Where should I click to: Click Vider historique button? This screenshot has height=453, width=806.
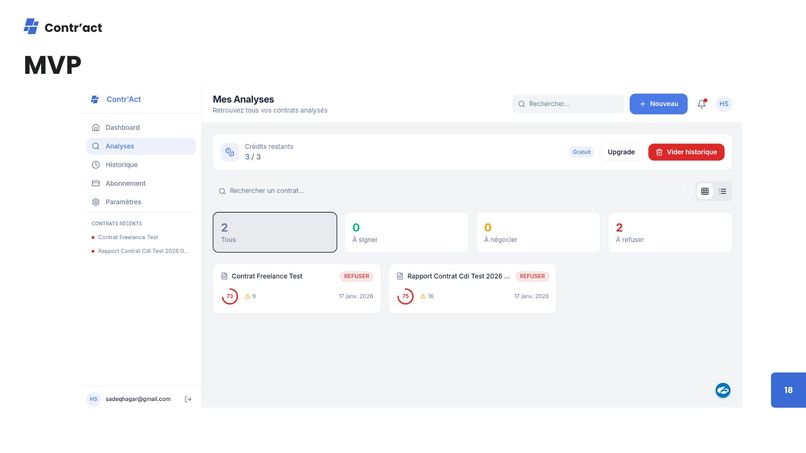tap(686, 152)
